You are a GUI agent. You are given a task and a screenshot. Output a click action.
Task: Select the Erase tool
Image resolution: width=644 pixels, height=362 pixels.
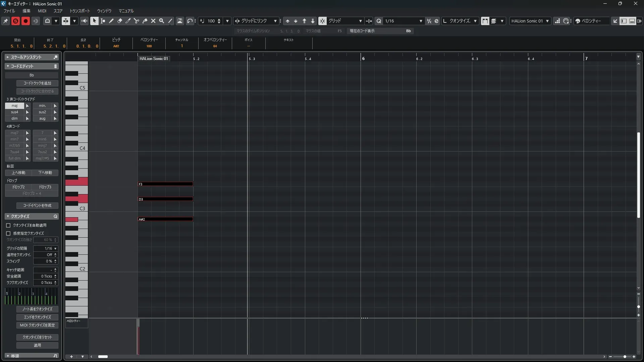point(120,21)
